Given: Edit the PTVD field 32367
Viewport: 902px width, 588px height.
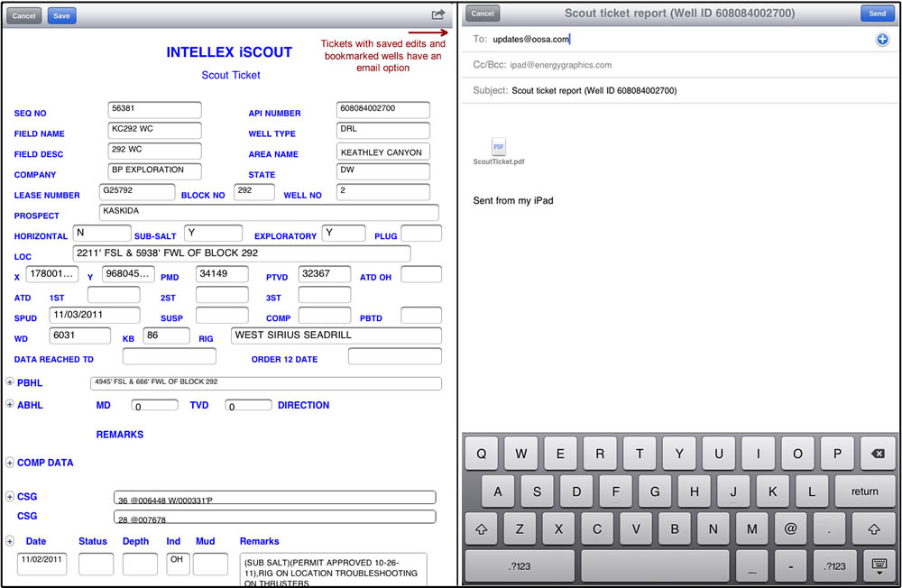Looking at the screenshot, I should (x=325, y=274).
